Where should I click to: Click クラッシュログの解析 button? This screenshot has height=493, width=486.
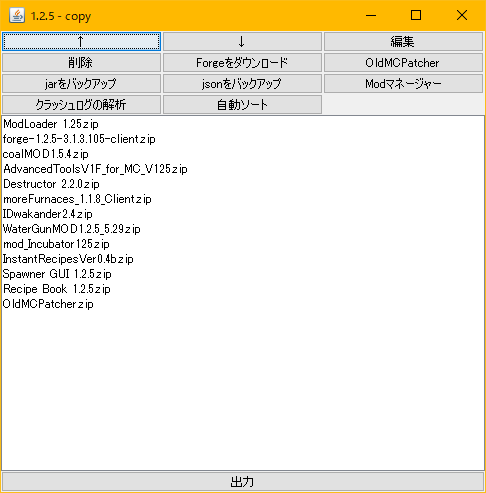coord(81,105)
